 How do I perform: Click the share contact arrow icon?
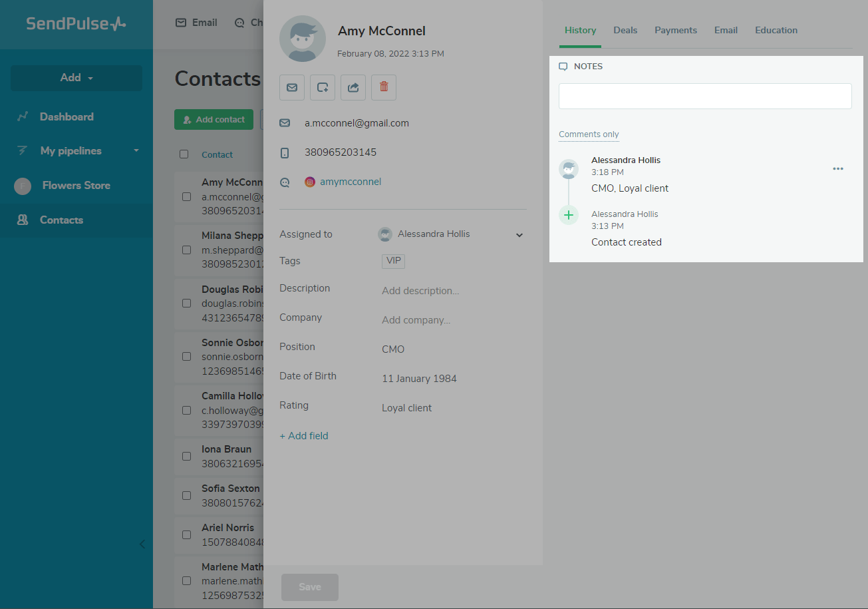pyautogui.click(x=353, y=87)
